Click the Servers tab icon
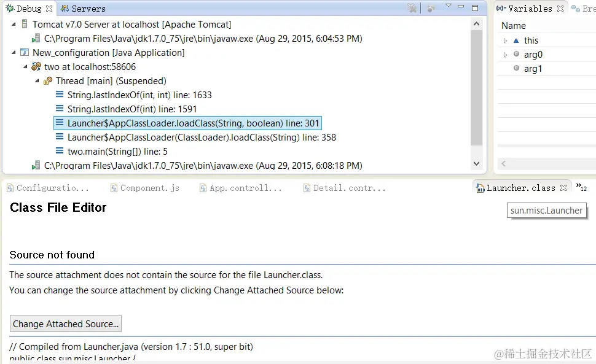 click(x=65, y=9)
